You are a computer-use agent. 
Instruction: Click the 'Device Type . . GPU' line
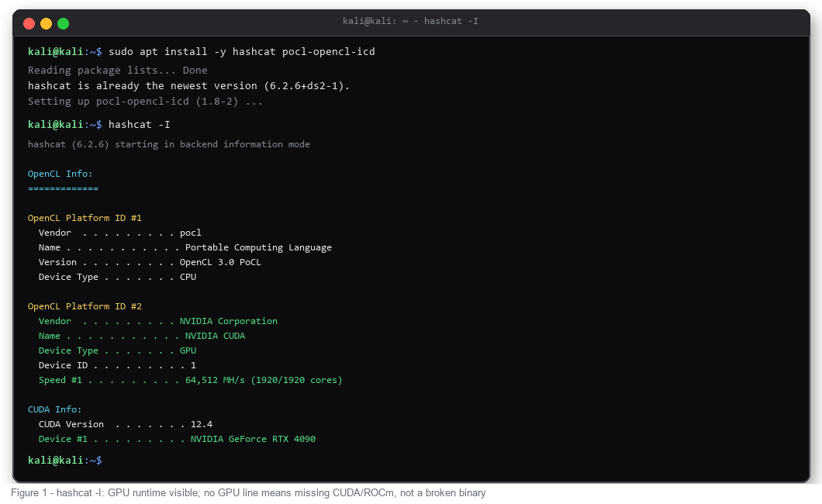[117, 350]
